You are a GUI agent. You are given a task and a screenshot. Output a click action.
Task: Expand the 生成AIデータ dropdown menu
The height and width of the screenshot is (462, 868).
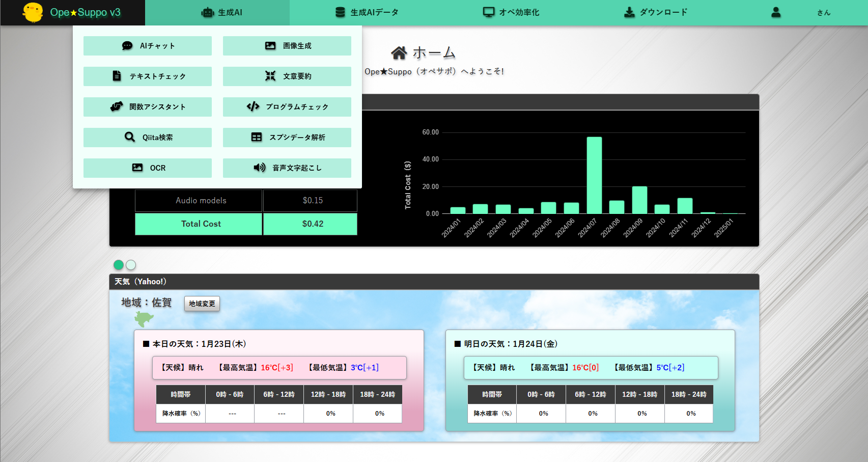click(x=367, y=12)
